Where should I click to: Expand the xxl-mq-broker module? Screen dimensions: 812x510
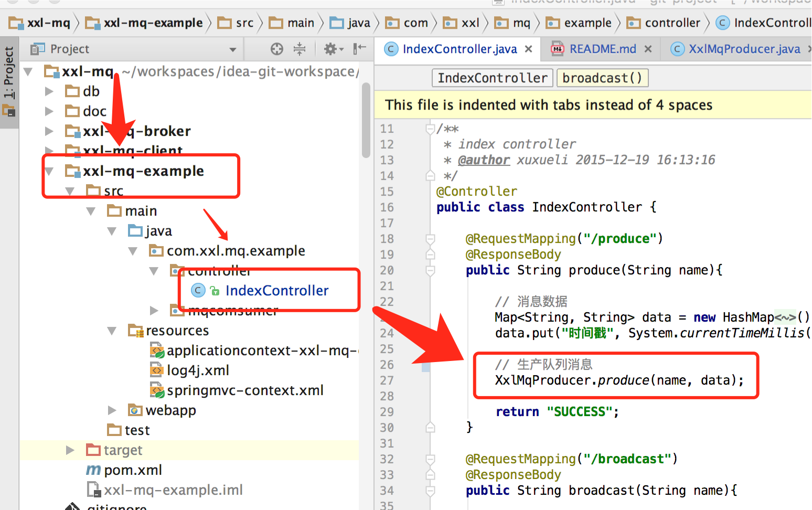(49, 131)
